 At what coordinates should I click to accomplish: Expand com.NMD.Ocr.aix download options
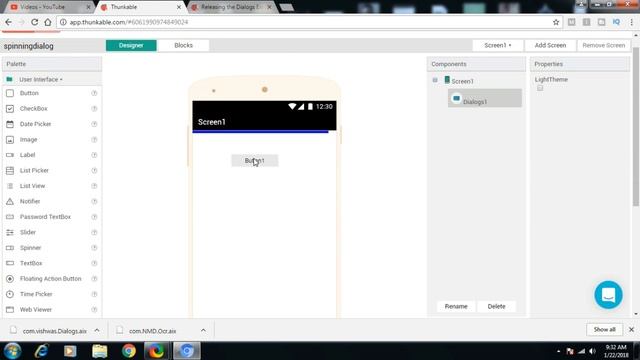(x=203, y=331)
